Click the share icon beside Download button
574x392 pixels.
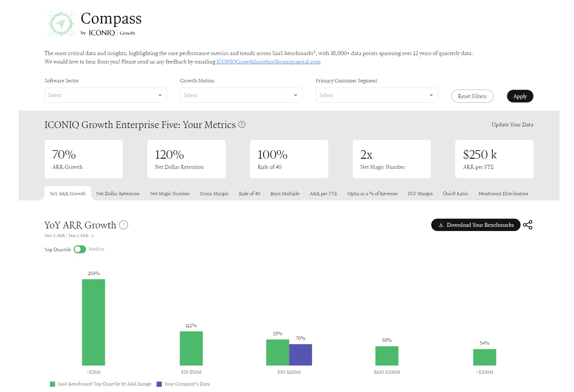pyautogui.click(x=527, y=225)
